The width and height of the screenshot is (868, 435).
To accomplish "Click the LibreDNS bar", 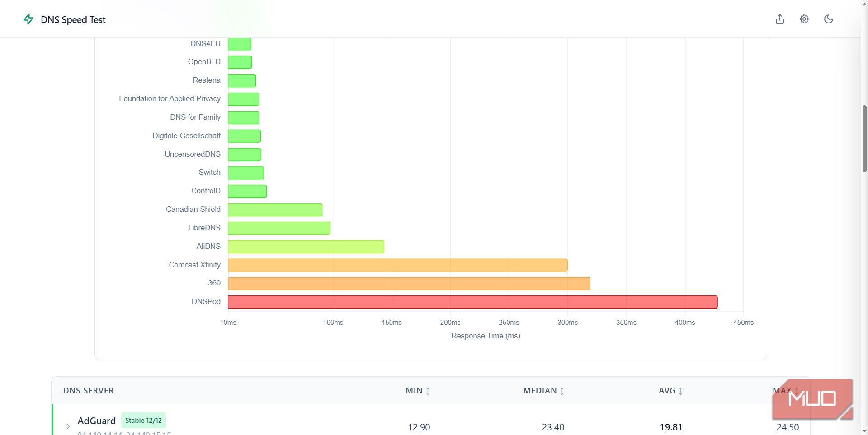I will (x=279, y=228).
